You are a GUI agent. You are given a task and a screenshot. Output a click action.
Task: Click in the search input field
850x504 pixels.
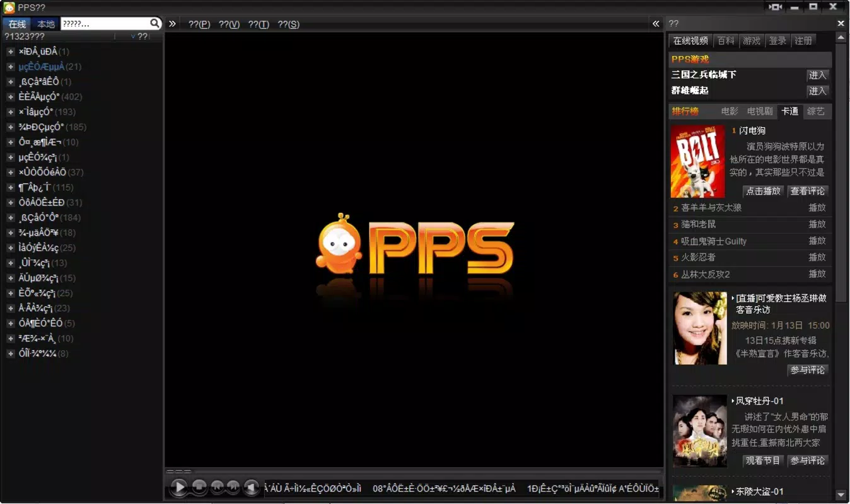(105, 24)
